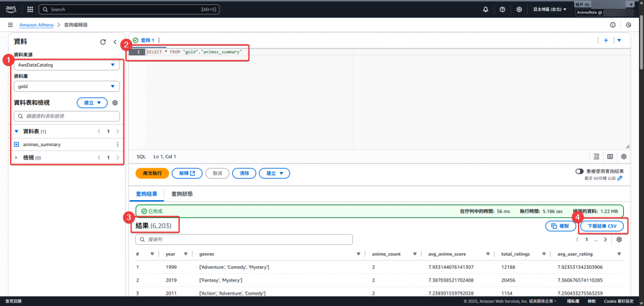Expand the Views (0) section

pyautogui.click(x=16, y=157)
